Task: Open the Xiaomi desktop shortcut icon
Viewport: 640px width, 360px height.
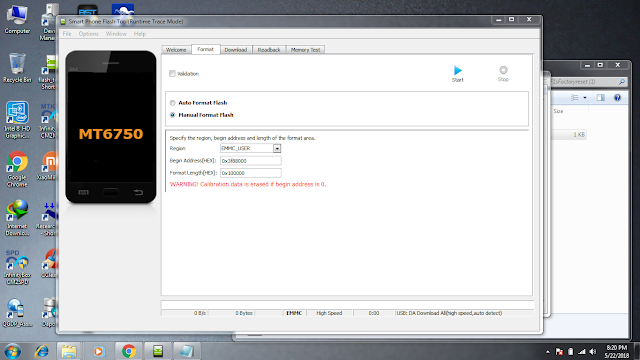Action: point(49,166)
